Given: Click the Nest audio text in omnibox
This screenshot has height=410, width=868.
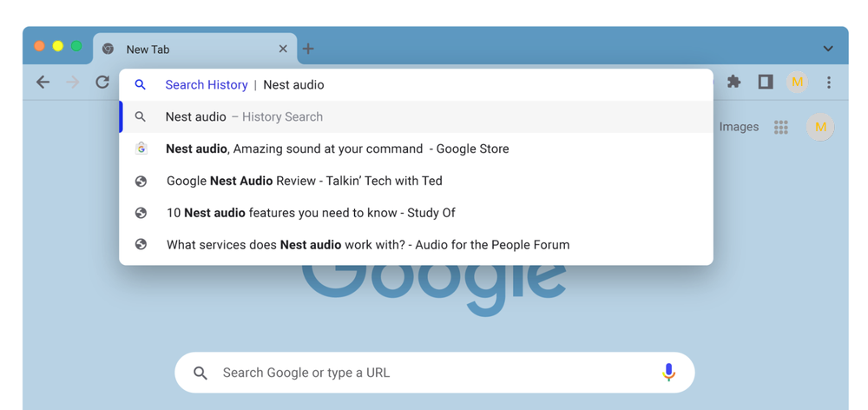Looking at the screenshot, I should [293, 85].
